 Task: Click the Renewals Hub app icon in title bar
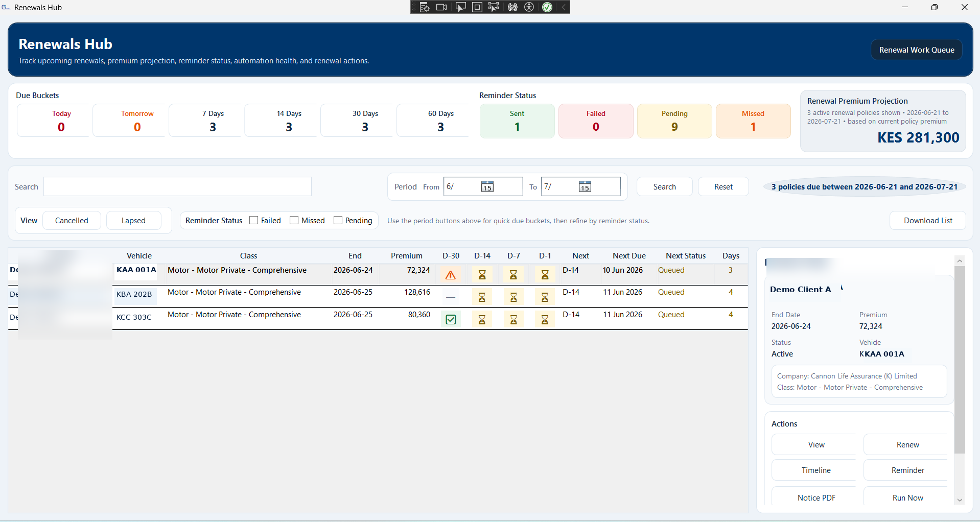6,7
